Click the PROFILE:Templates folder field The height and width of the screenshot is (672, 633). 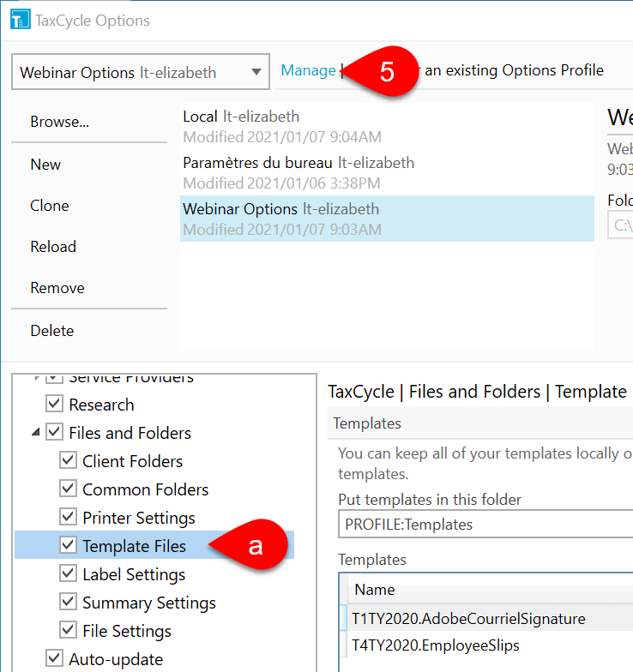(485, 524)
